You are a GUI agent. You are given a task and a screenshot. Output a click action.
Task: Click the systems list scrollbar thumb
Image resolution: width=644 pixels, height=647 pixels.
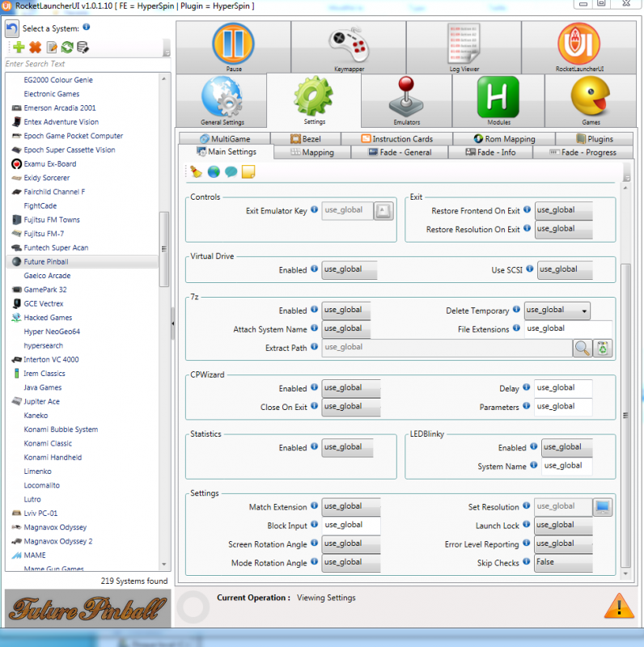(164, 249)
